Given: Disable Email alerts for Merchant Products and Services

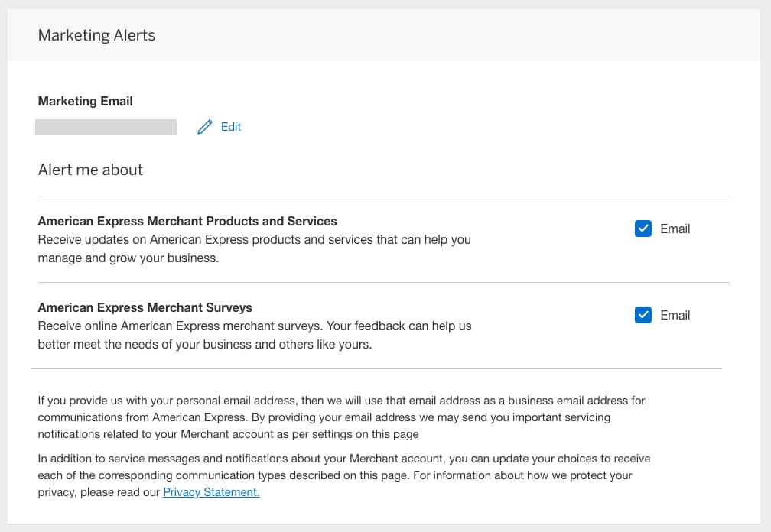Looking at the screenshot, I should coord(643,228).
